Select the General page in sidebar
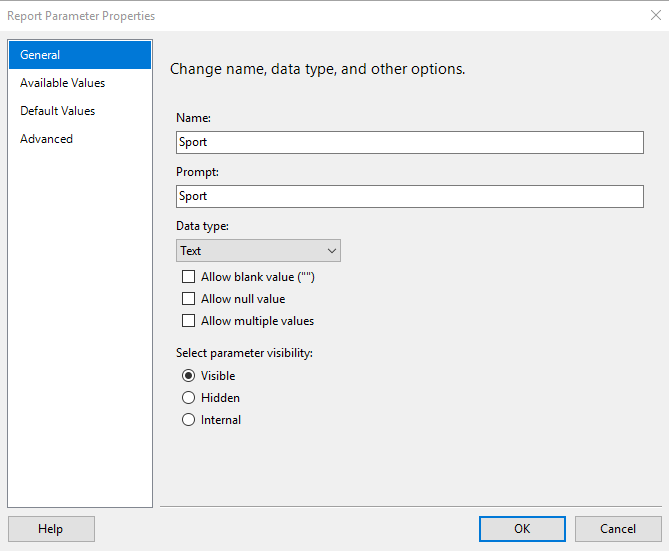Viewport: 669px width, 551px height. [x=80, y=55]
